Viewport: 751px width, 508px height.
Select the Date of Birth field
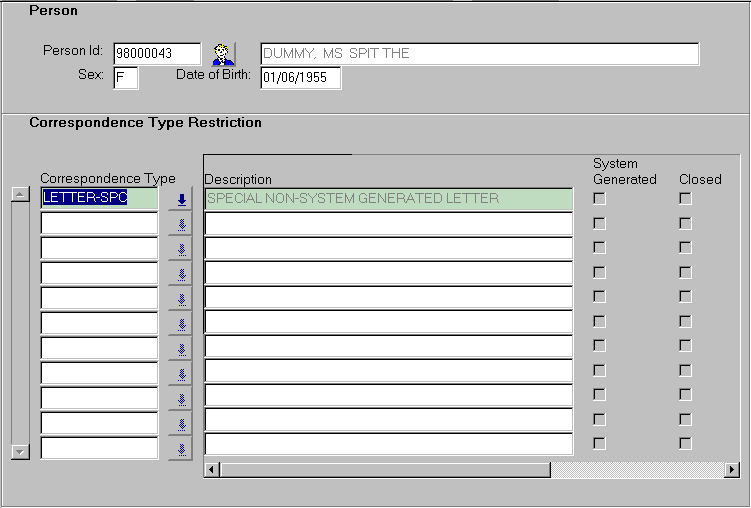pyautogui.click(x=300, y=78)
